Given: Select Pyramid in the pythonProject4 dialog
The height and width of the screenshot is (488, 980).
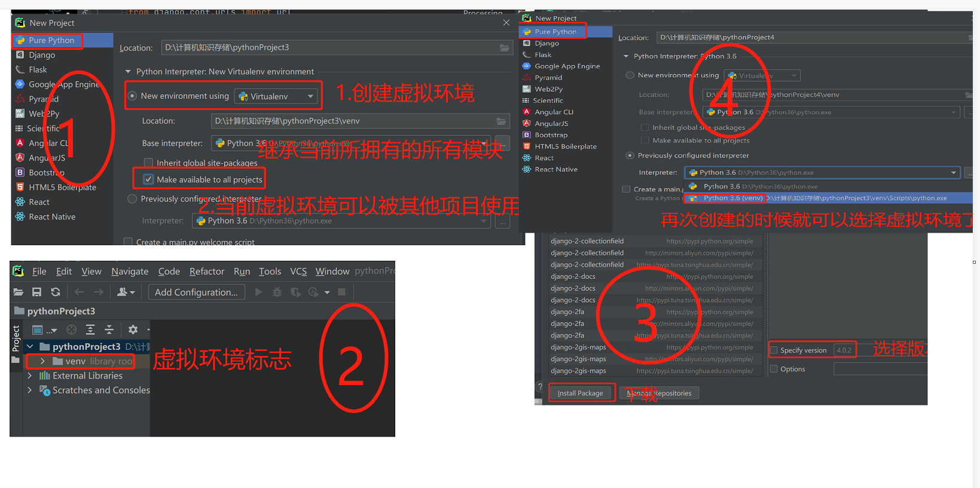Looking at the screenshot, I should tap(548, 77).
